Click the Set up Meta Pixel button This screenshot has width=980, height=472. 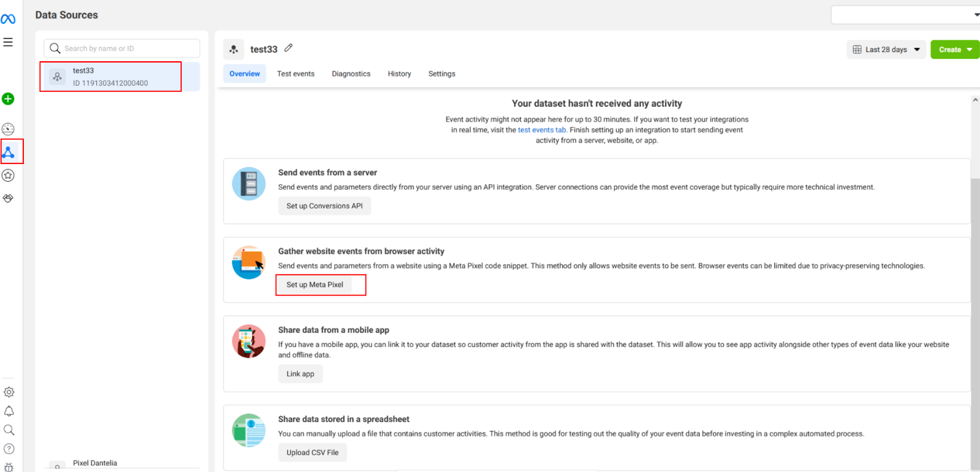pos(315,285)
